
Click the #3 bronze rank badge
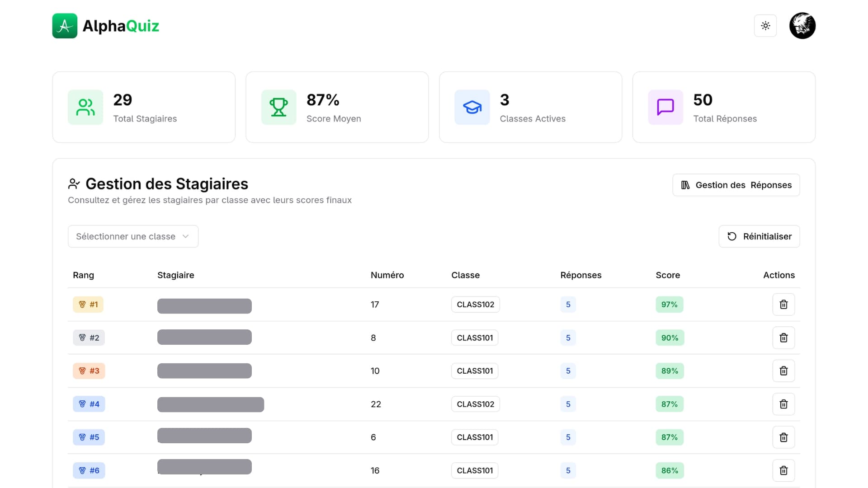89,371
